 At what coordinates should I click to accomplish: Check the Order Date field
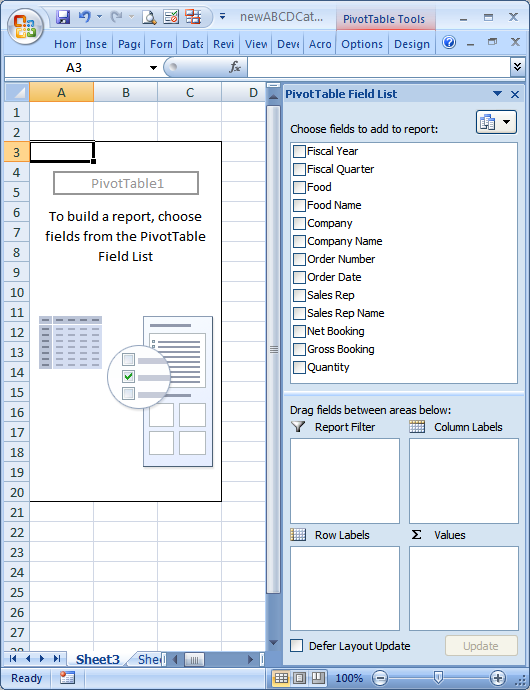[x=299, y=278]
